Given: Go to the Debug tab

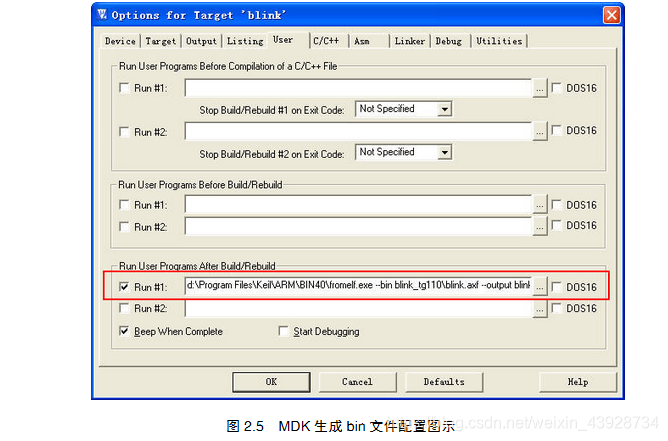Looking at the screenshot, I should (449, 41).
